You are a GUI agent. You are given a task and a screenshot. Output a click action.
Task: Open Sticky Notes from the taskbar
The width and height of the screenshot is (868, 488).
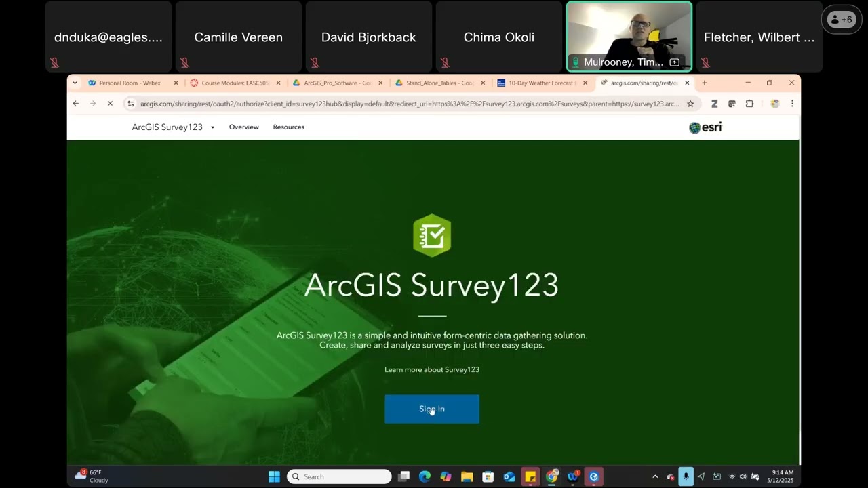click(x=530, y=476)
